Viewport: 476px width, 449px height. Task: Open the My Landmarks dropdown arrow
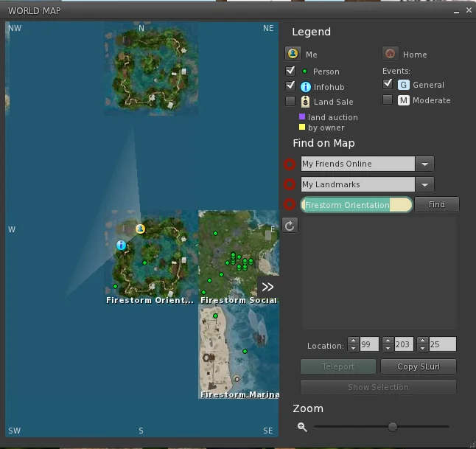pyautogui.click(x=424, y=184)
